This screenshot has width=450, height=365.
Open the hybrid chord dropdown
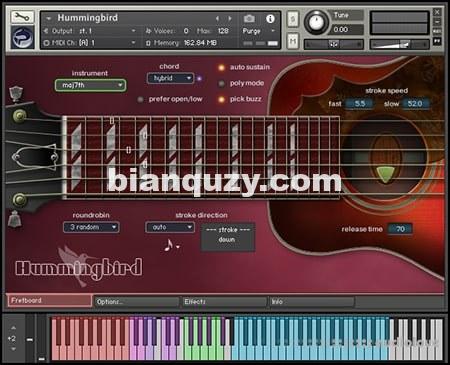(170, 78)
